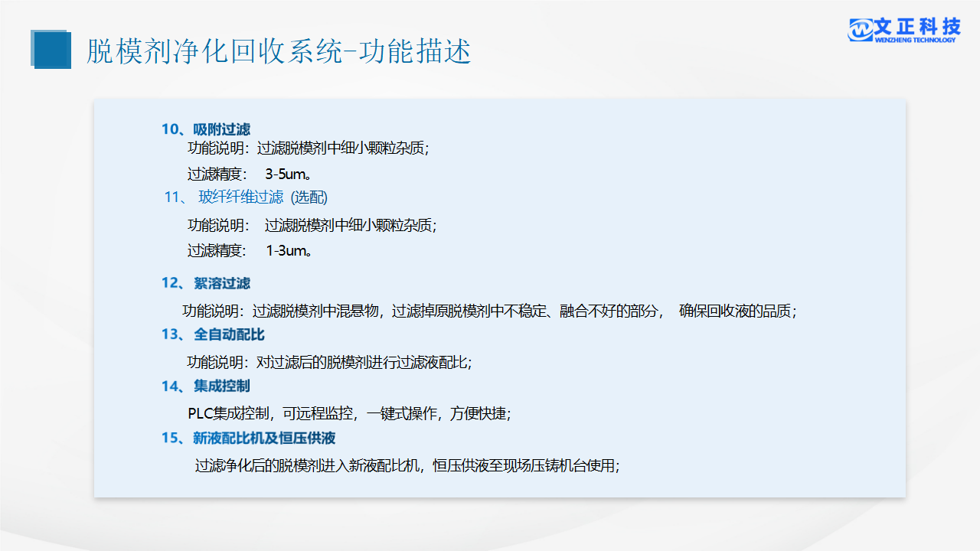Click the Wenzheng W logo emblem

861,29
